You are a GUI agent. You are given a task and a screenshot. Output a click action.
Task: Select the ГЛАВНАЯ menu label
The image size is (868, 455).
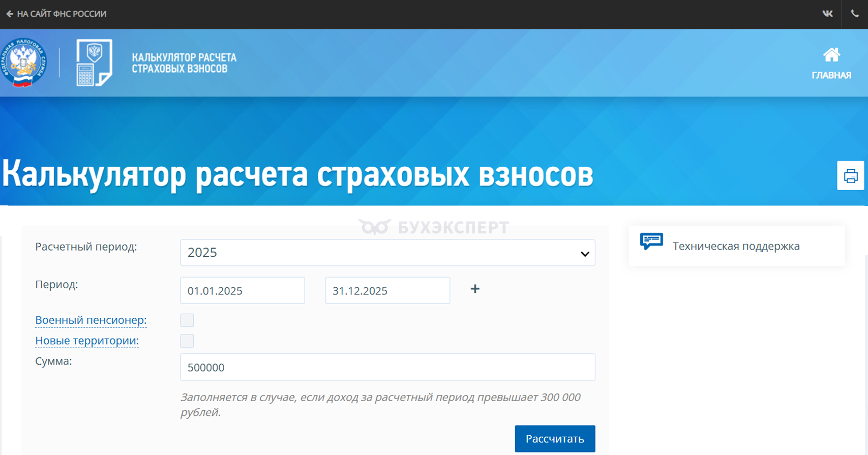tap(831, 75)
